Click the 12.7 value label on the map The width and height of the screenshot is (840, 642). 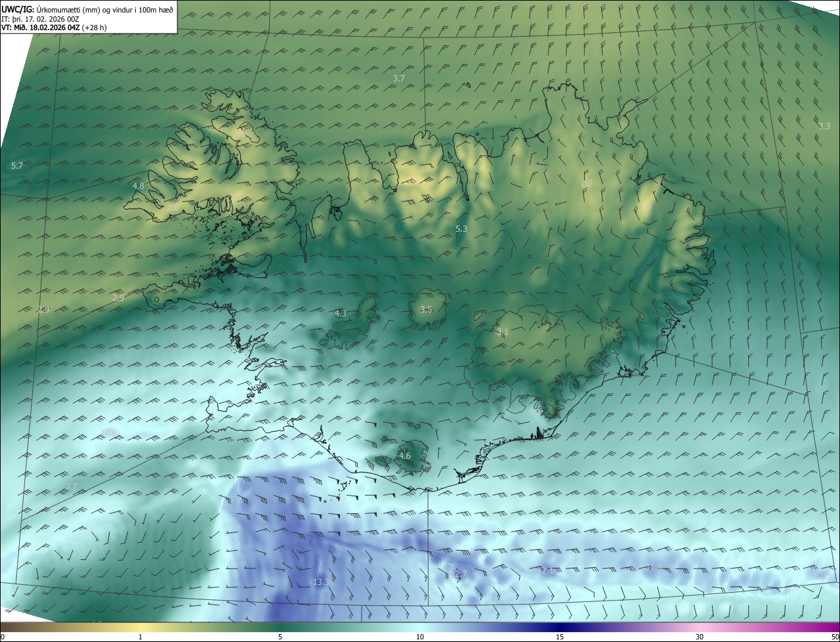click(x=459, y=574)
